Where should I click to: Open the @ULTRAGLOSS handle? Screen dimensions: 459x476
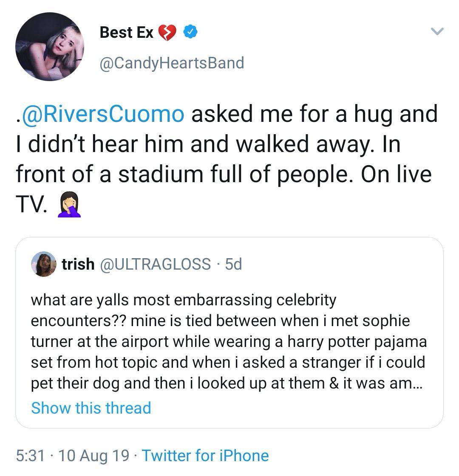point(155,264)
